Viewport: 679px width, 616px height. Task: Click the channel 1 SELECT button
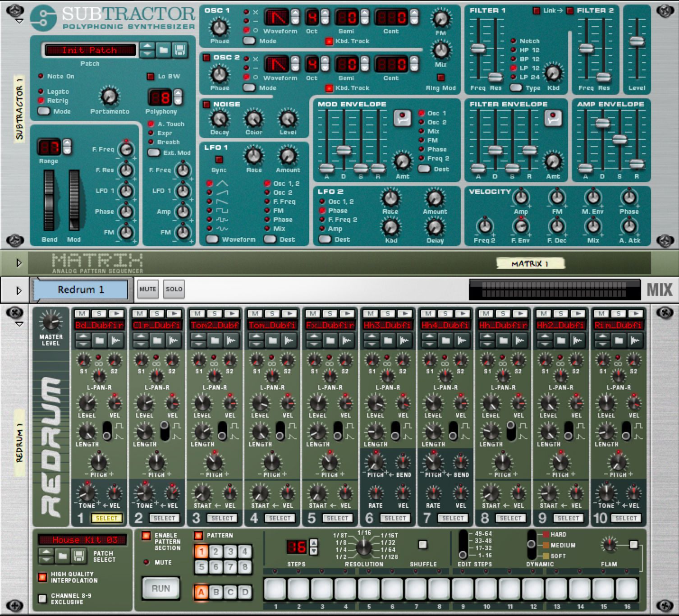[107, 518]
